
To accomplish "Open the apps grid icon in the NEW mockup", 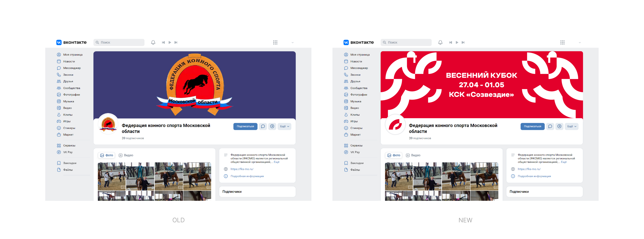I will pyautogui.click(x=562, y=42).
